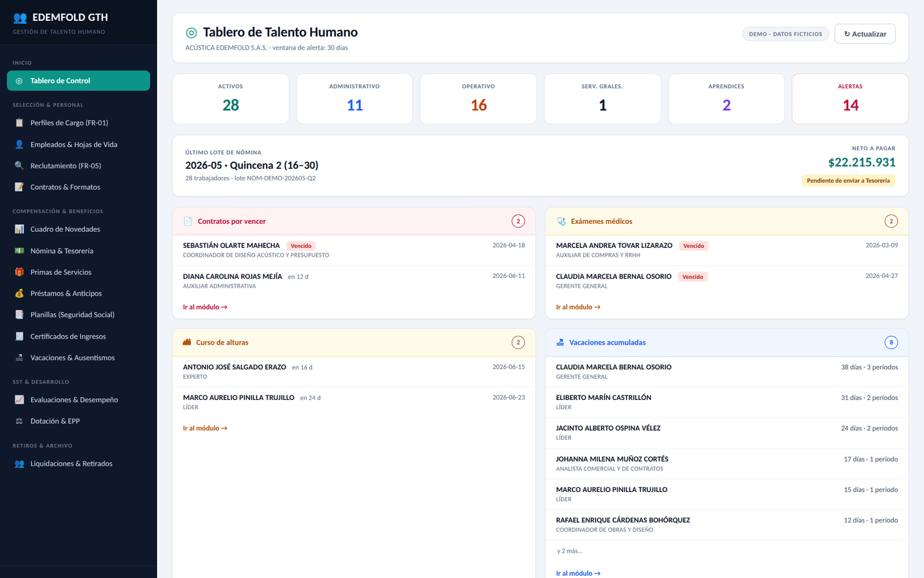Click the target icon beside Tablero de Talento Humano
The height and width of the screenshot is (578, 924).
pyautogui.click(x=191, y=33)
